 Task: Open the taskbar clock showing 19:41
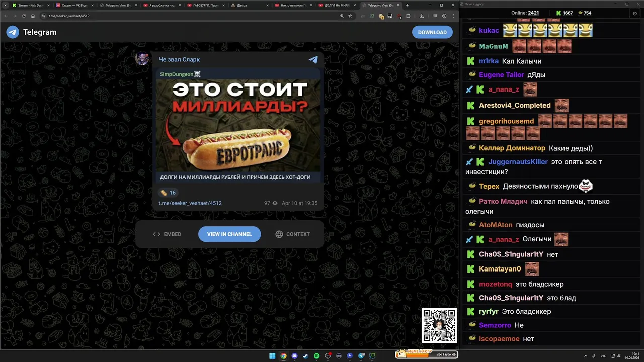click(x=632, y=356)
